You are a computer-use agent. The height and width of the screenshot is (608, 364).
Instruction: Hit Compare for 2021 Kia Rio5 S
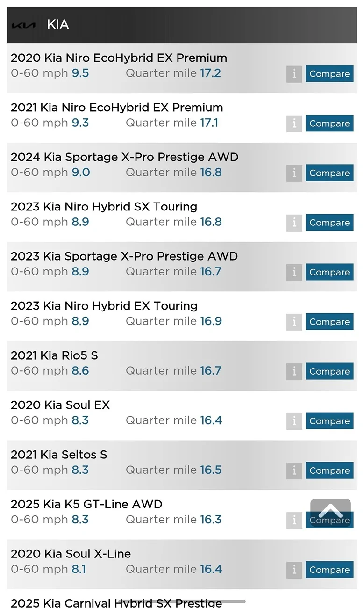pyautogui.click(x=329, y=371)
